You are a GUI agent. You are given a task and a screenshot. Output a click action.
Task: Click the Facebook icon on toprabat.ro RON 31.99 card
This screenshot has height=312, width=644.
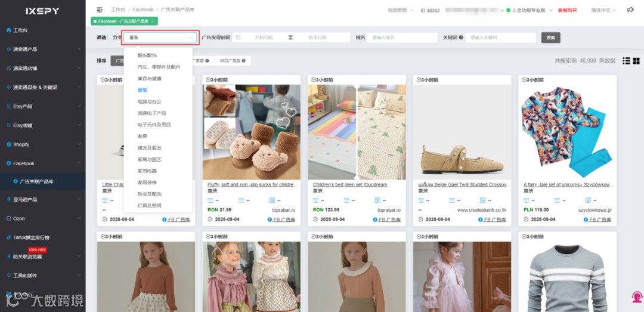click(270, 220)
